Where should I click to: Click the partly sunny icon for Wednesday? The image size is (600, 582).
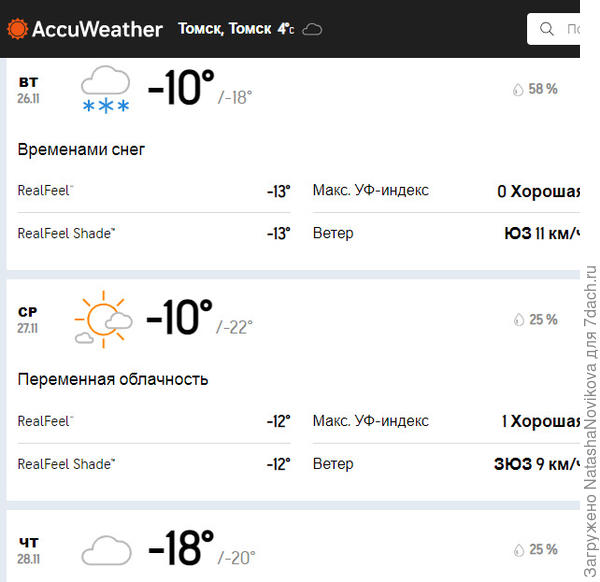pos(103,320)
